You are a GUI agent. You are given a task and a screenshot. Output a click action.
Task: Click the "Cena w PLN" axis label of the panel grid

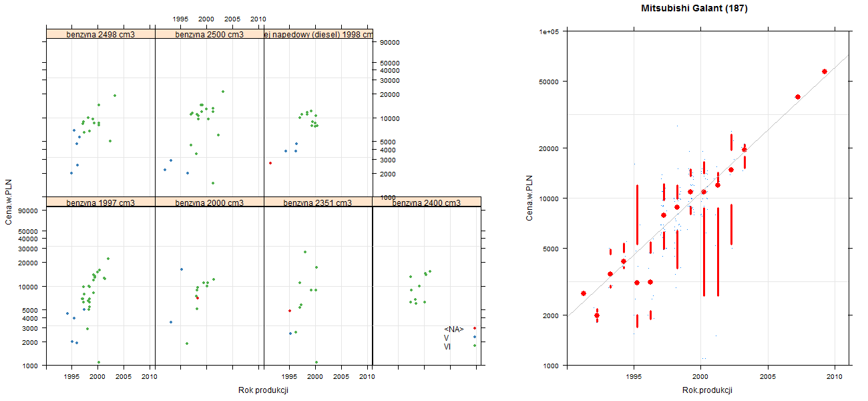9,203
